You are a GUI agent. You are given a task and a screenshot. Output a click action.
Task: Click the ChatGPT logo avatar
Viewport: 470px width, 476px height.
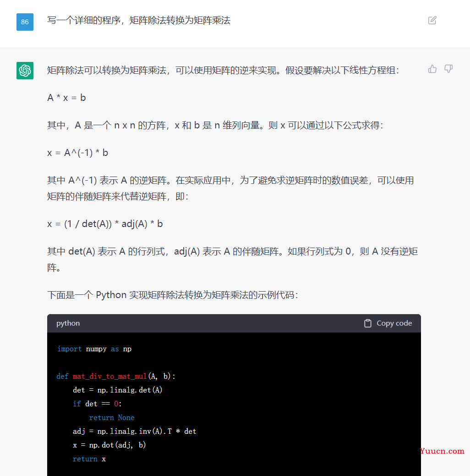25,71
